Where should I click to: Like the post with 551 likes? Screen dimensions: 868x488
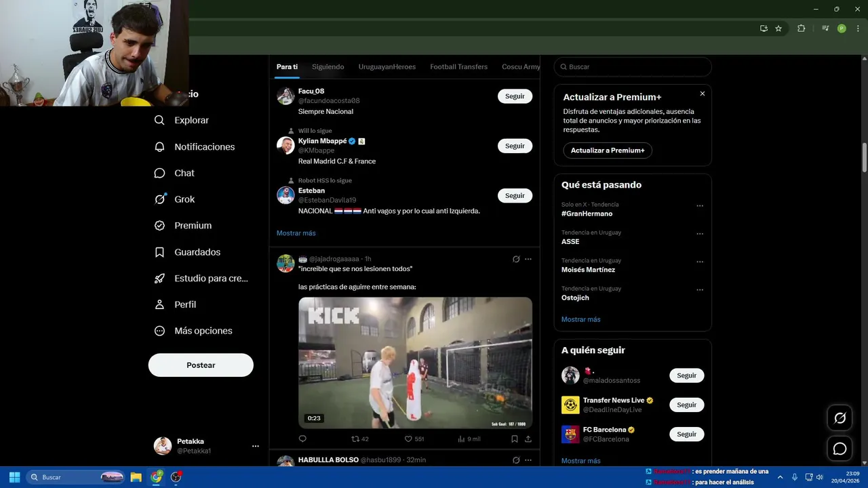(x=414, y=439)
